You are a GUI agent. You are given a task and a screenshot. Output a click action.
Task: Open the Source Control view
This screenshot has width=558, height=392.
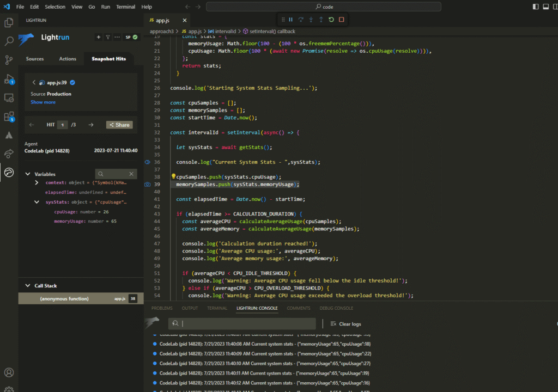click(8, 60)
